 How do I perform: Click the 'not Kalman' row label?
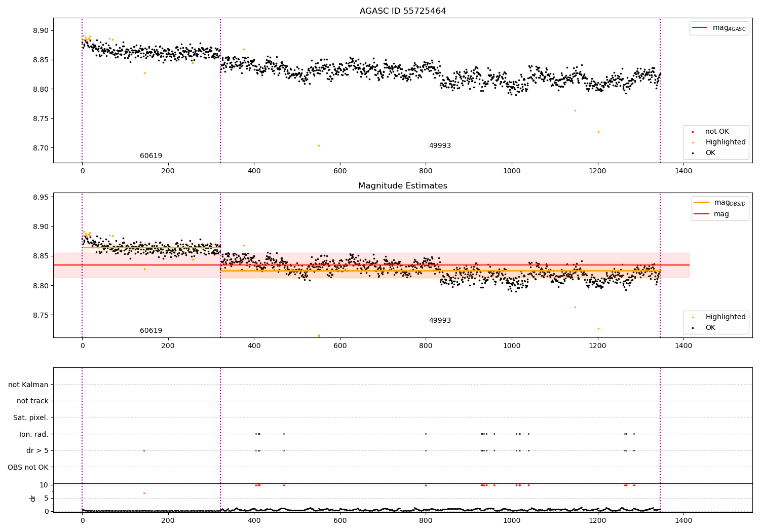(x=28, y=385)
